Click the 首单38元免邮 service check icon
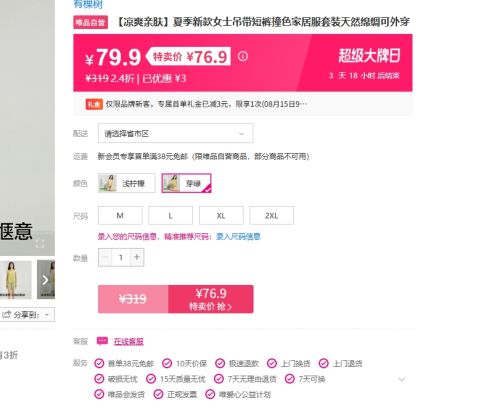Viewport: 500px width, 412px height. tap(99, 363)
